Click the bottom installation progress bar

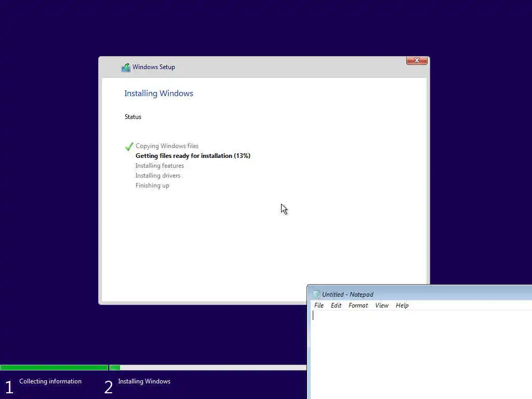pyautogui.click(x=153, y=367)
